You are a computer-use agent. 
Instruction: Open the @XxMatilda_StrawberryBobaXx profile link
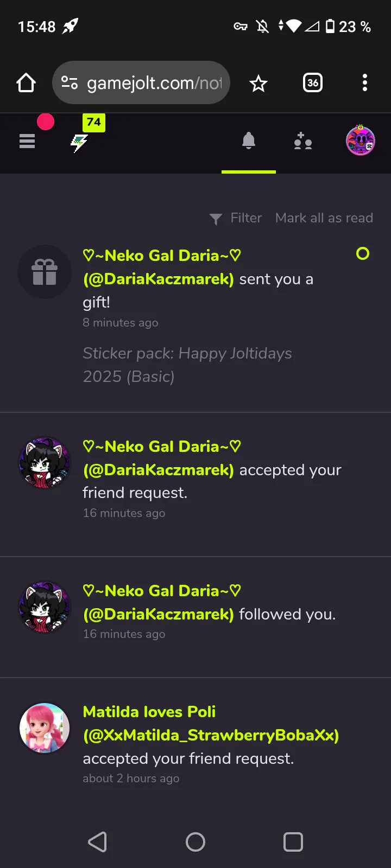click(211, 735)
